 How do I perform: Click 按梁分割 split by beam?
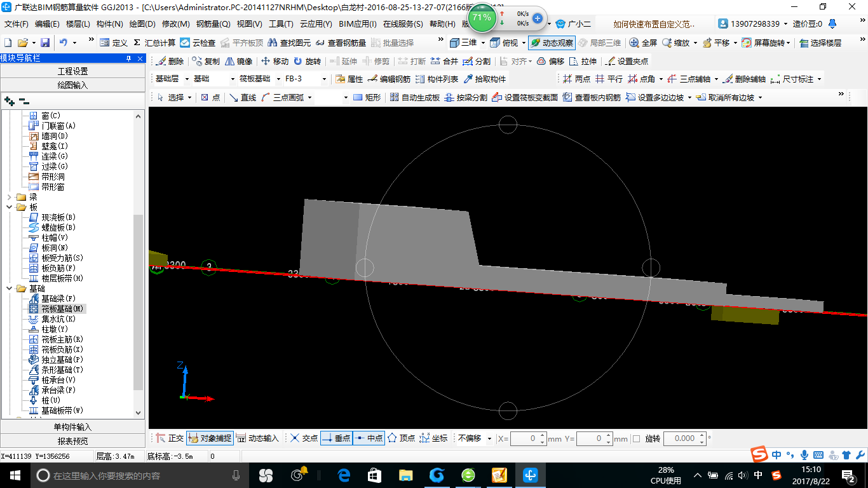(x=466, y=97)
